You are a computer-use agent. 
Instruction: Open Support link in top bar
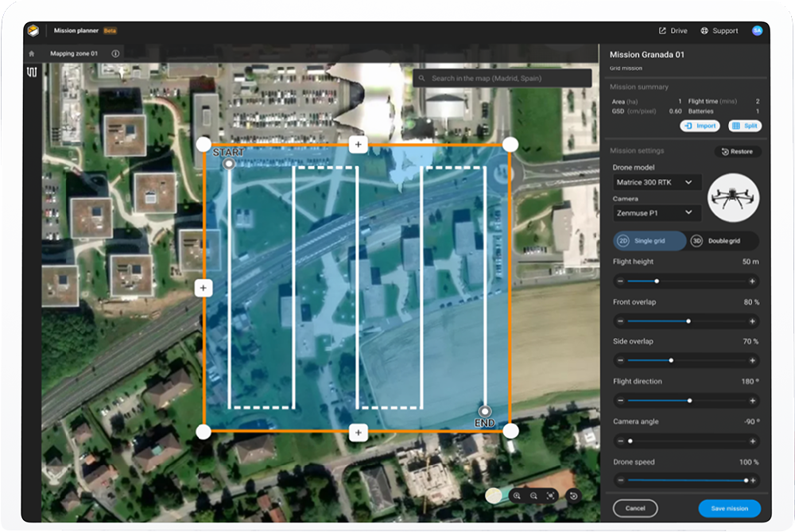[719, 31]
